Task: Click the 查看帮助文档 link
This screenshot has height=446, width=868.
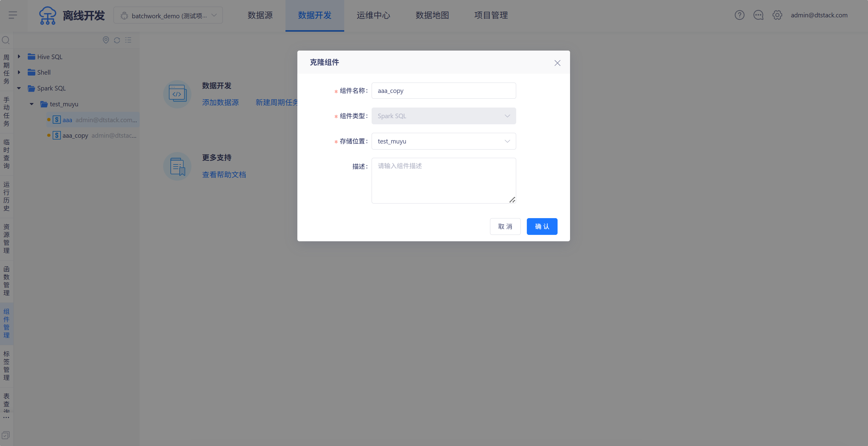Action: coord(224,175)
